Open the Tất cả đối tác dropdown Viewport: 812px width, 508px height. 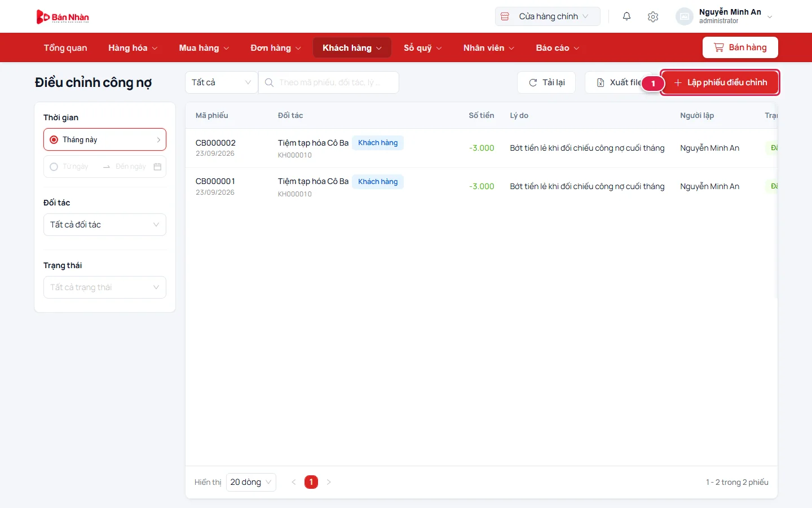(105, 225)
